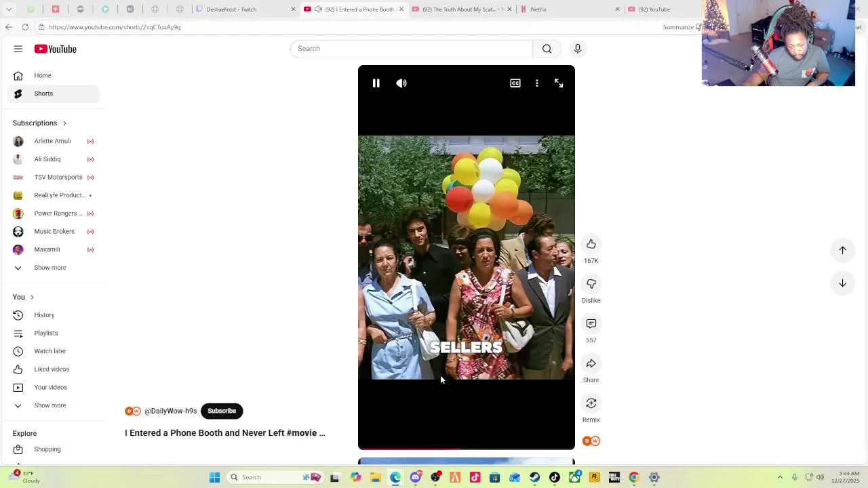Reload the page

[25, 27]
